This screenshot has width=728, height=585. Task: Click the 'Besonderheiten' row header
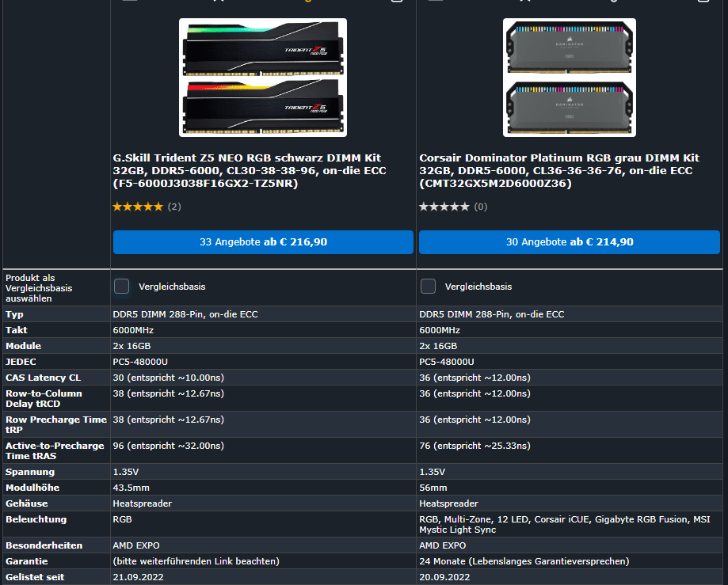[44, 545]
